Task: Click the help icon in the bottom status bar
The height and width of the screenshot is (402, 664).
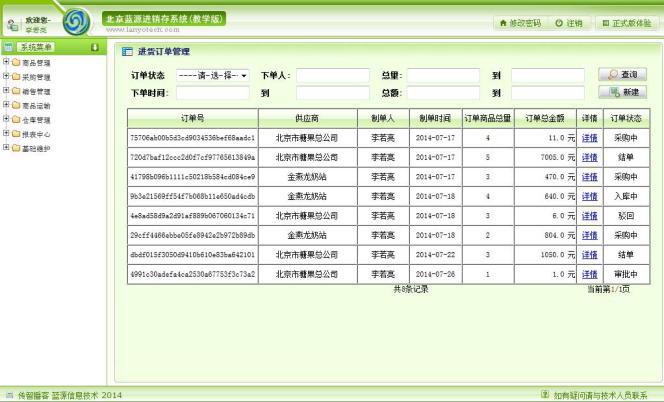Action: [545, 395]
